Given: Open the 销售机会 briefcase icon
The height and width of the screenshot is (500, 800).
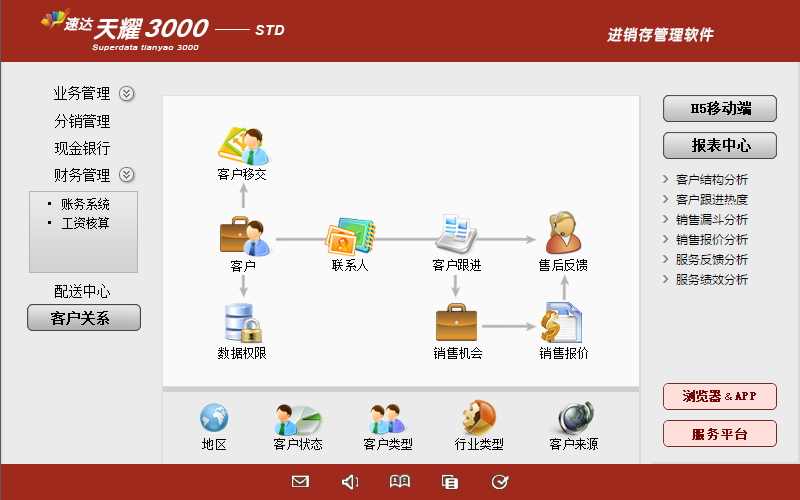Looking at the screenshot, I should click(x=457, y=324).
